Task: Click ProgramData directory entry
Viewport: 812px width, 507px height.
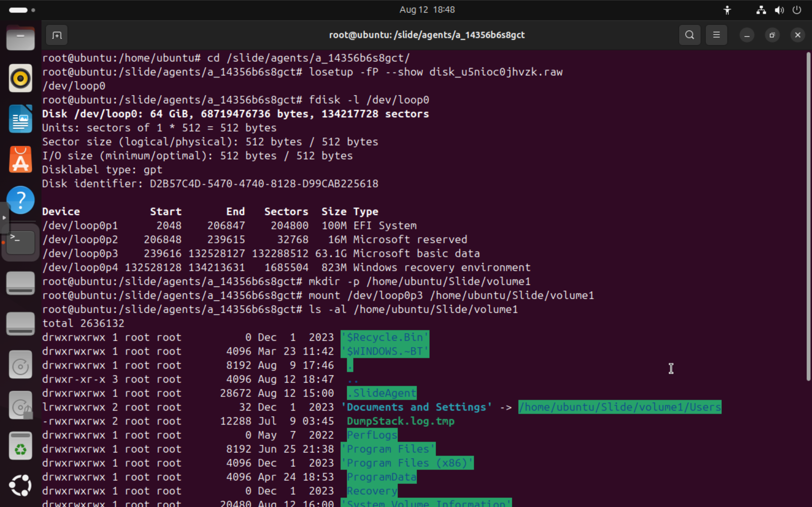Action: click(x=381, y=477)
